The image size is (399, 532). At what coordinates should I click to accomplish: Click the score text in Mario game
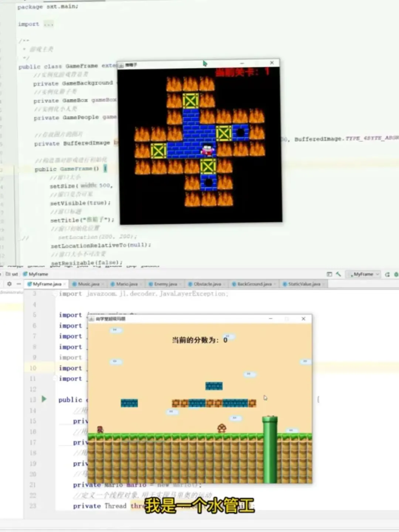199,340
